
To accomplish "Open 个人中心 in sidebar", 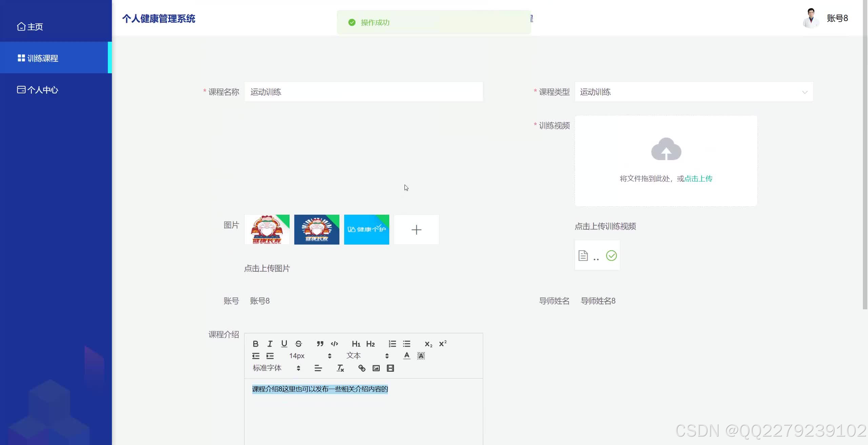I will [42, 90].
